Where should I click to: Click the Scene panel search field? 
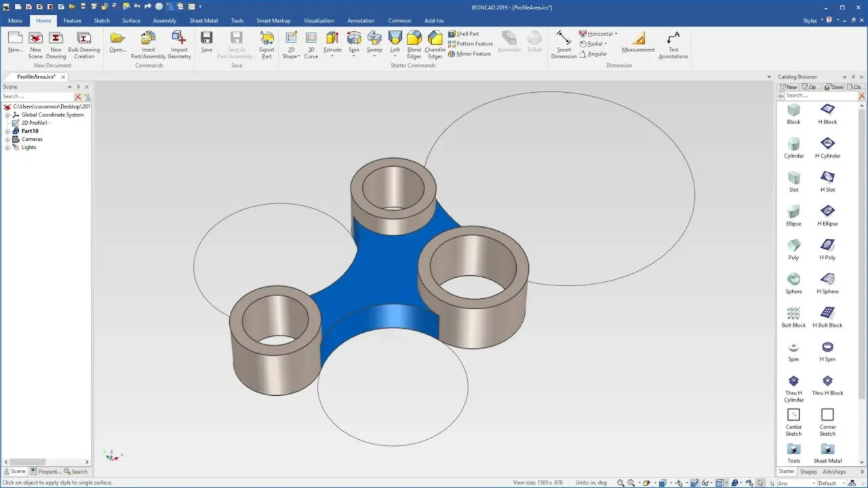[x=37, y=96]
